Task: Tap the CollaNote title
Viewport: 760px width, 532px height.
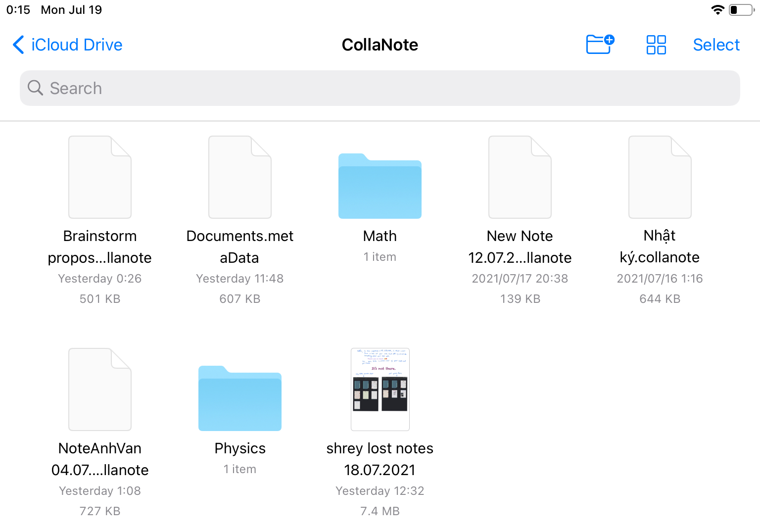Action: tap(380, 45)
